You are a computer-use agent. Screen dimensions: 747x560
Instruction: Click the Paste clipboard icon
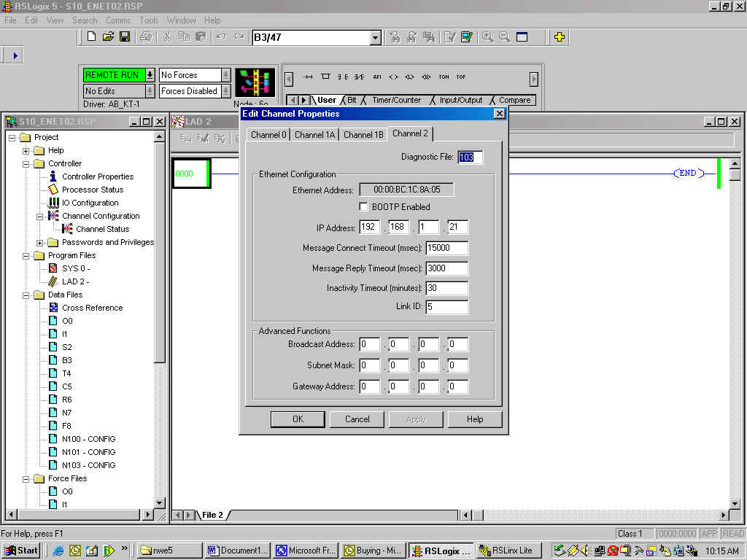(201, 36)
